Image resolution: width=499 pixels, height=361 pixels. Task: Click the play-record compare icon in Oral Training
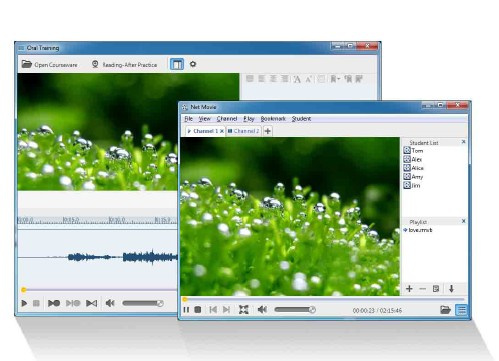73,303
